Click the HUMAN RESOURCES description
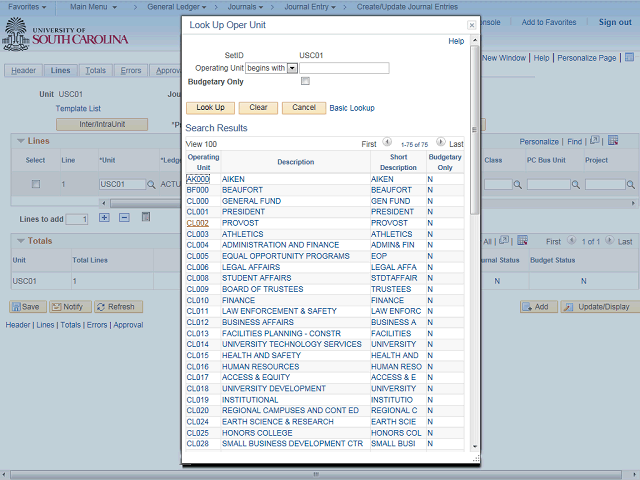 coord(260,367)
